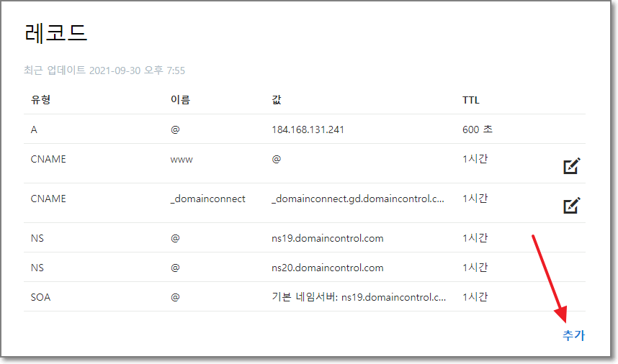This screenshot has height=364, width=618.
Task: Click the @ name in ns19 row
Action: (175, 238)
